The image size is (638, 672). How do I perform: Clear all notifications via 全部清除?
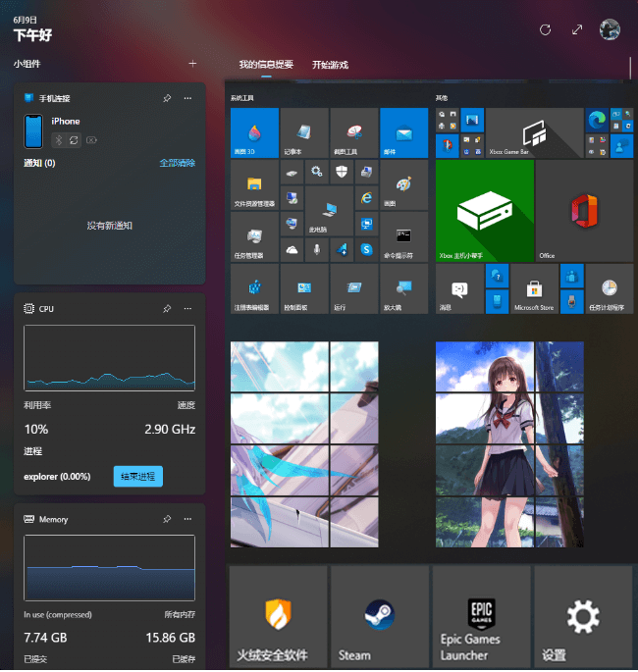tap(178, 163)
